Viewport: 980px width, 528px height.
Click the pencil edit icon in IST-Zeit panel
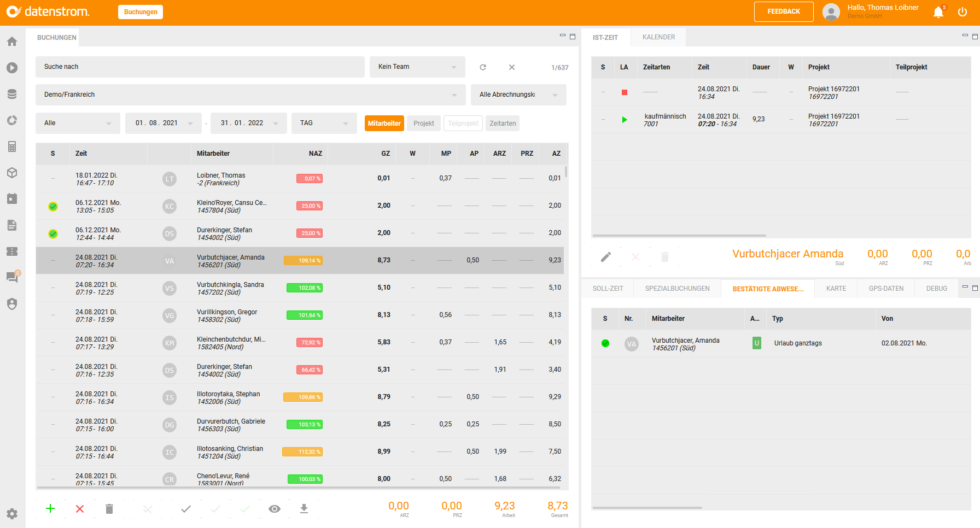[x=606, y=257]
